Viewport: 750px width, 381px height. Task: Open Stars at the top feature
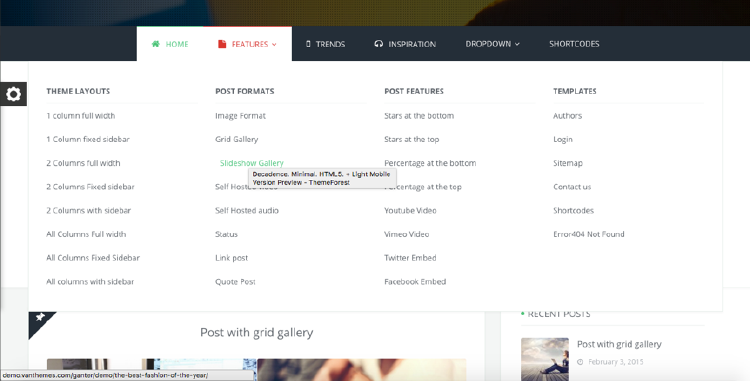coord(412,139)
